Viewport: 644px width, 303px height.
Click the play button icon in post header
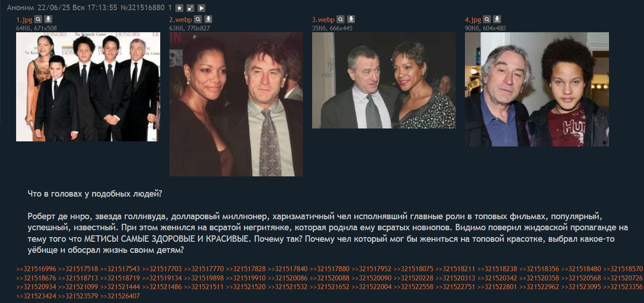click(202, 8)
